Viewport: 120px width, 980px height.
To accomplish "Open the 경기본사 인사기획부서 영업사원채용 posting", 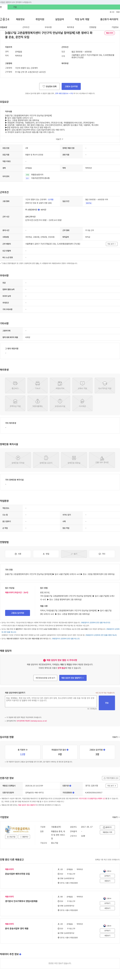I will [x=21, y=901].
